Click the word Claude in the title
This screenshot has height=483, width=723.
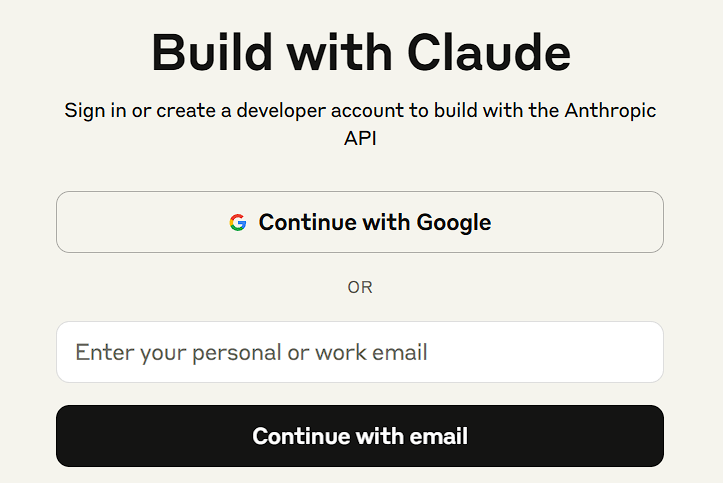click(489, 53)
